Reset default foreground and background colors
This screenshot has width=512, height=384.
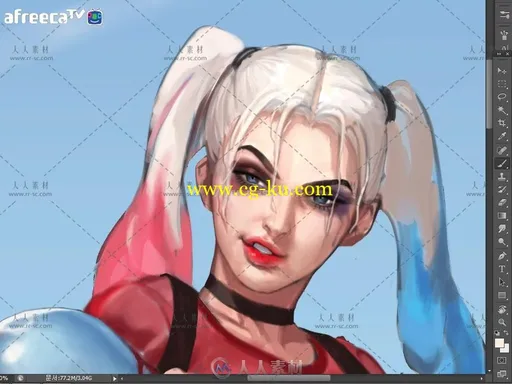point(497,333)
